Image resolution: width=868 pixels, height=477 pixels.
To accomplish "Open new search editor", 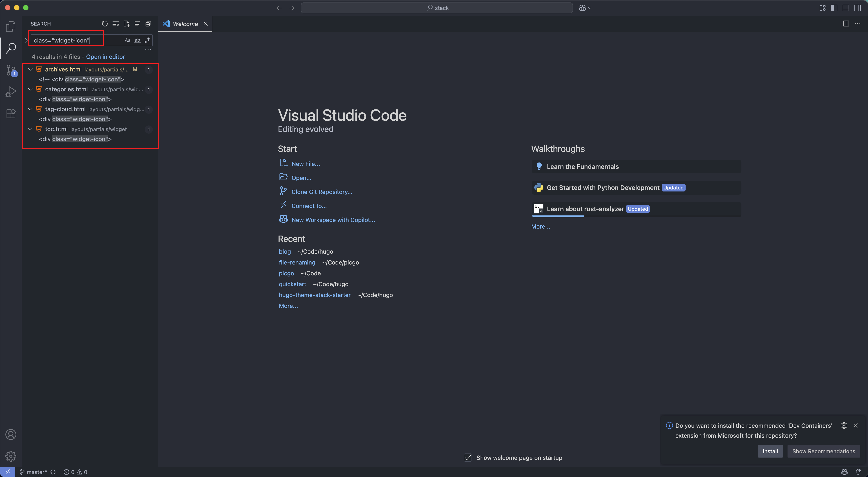I will 127,24.
